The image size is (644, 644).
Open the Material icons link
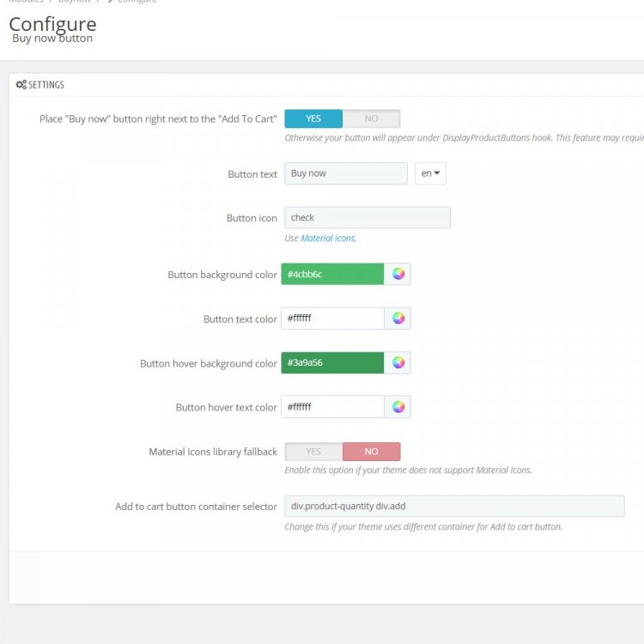[328, 239]
